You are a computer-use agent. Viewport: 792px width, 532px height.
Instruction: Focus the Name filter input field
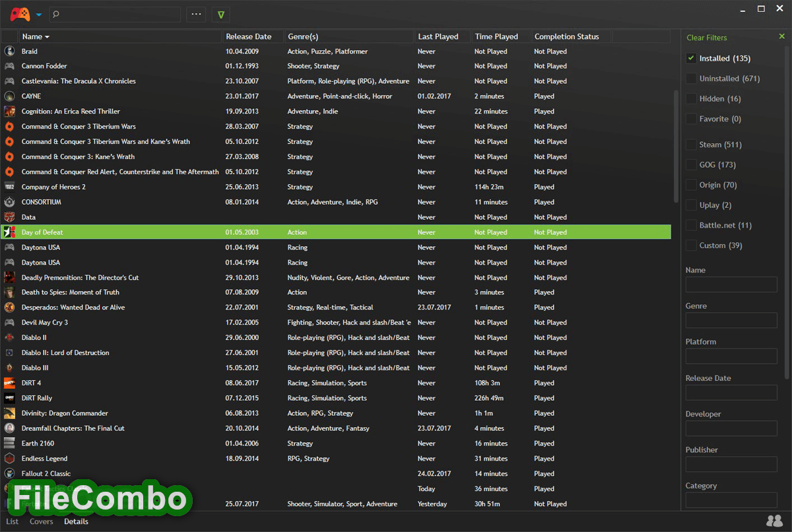click(x=731, y=284)
